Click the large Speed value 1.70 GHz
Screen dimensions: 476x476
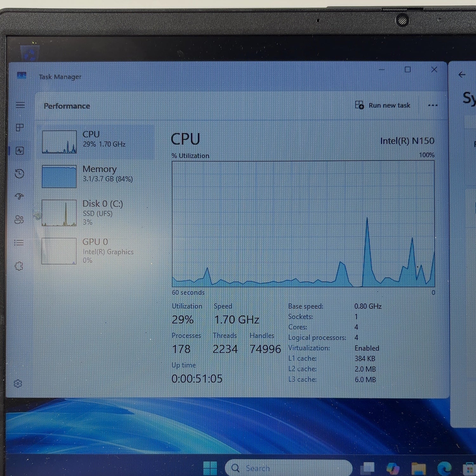tap(237, 320)
